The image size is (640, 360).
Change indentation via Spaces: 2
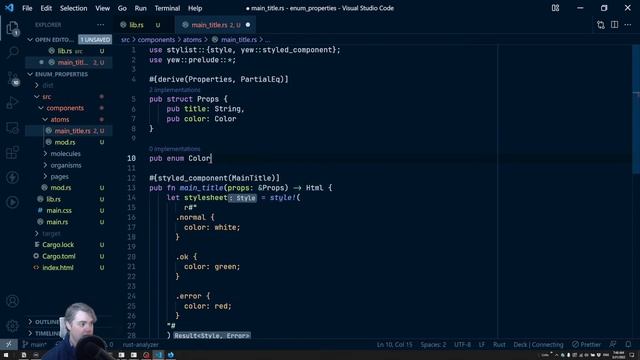(x=433, y=344)
